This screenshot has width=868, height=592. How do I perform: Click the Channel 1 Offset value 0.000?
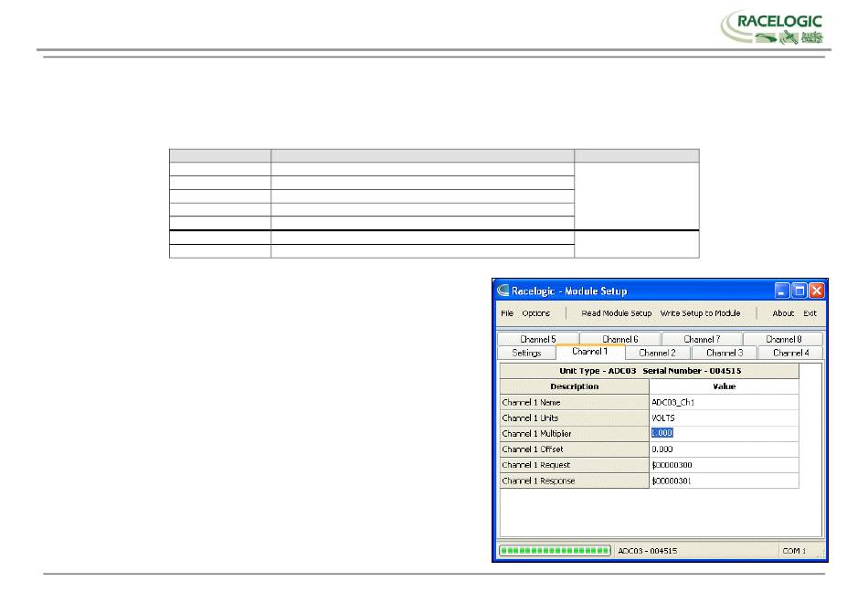[724, 449]
